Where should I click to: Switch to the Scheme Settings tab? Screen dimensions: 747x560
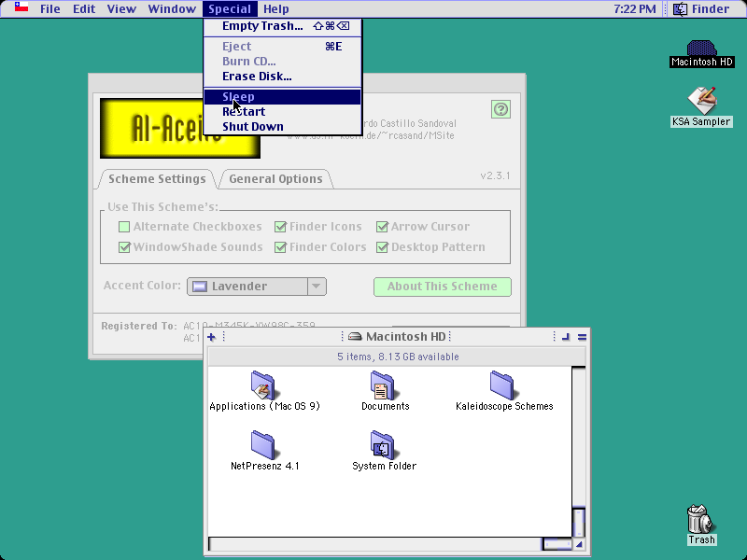pos(157,179)
